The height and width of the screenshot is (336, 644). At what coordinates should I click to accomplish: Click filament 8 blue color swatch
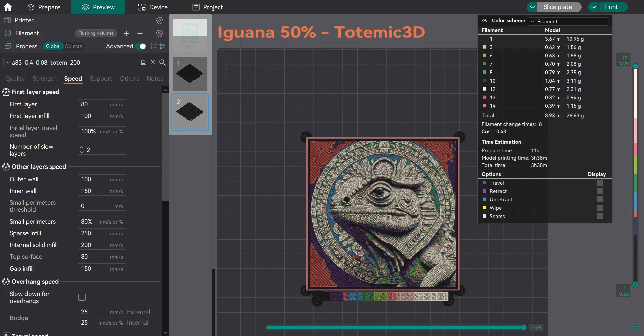(x=484, y=72)
